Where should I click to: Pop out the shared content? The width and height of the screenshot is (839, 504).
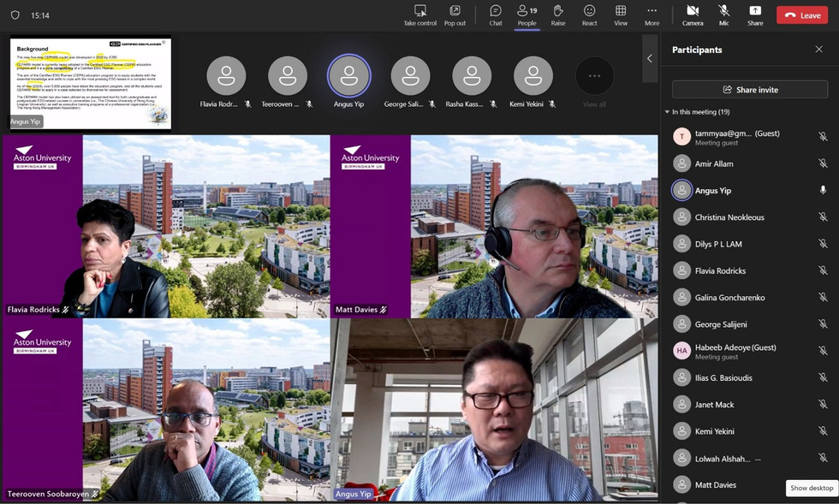tap(455, 15)
